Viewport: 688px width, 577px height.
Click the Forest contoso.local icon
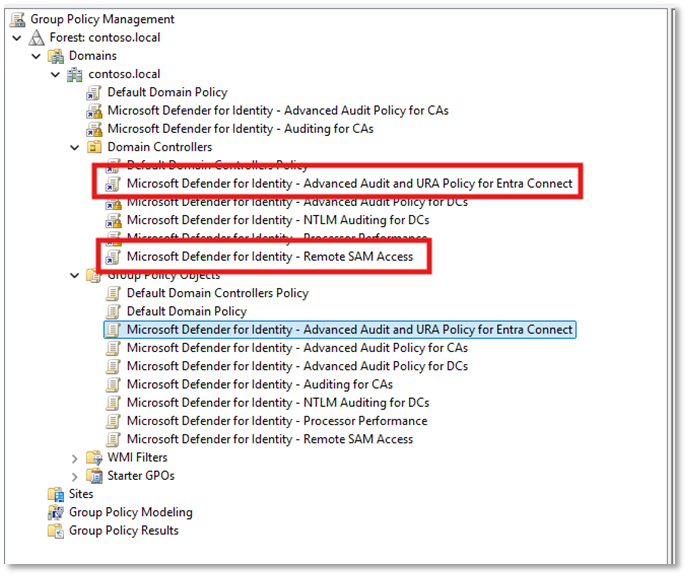point(36,37)
